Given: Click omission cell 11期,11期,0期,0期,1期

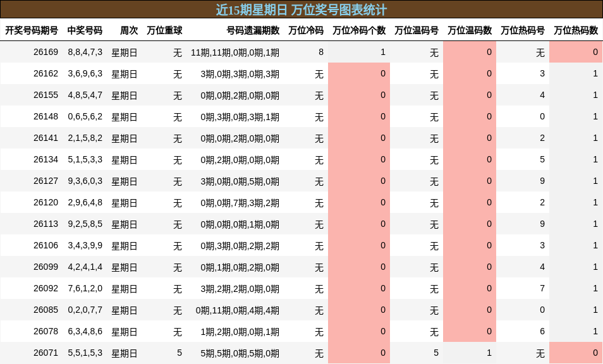Looking at the screenshot, I should point(235,52).
